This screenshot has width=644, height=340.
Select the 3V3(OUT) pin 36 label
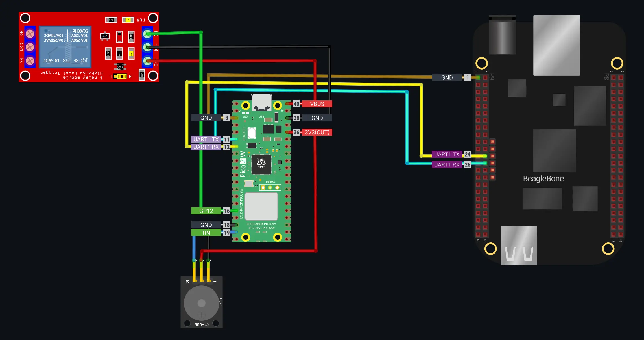tap(317, 132)
